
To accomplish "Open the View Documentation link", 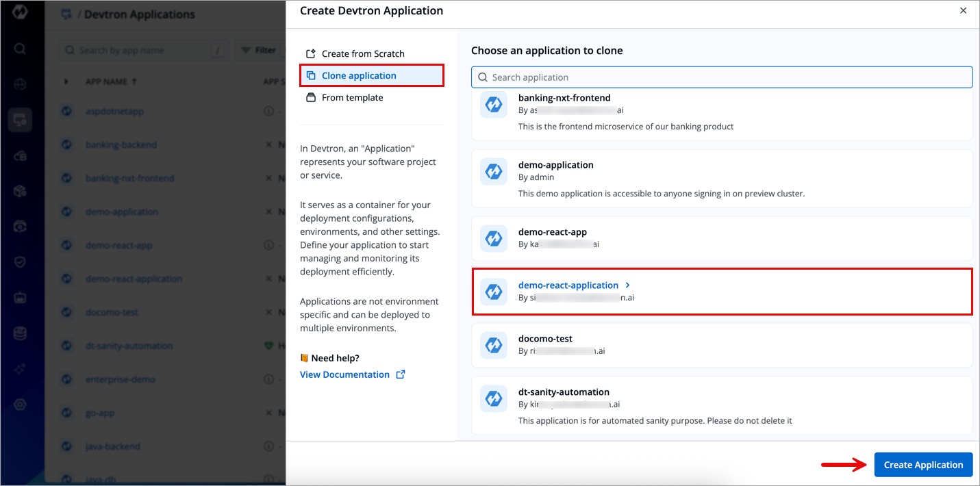I will click(344, 374).
